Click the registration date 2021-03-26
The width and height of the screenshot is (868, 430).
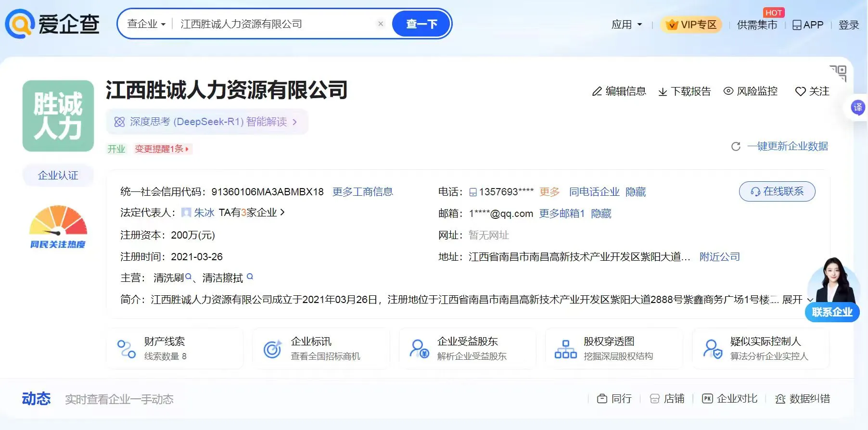tap(197, 257)
